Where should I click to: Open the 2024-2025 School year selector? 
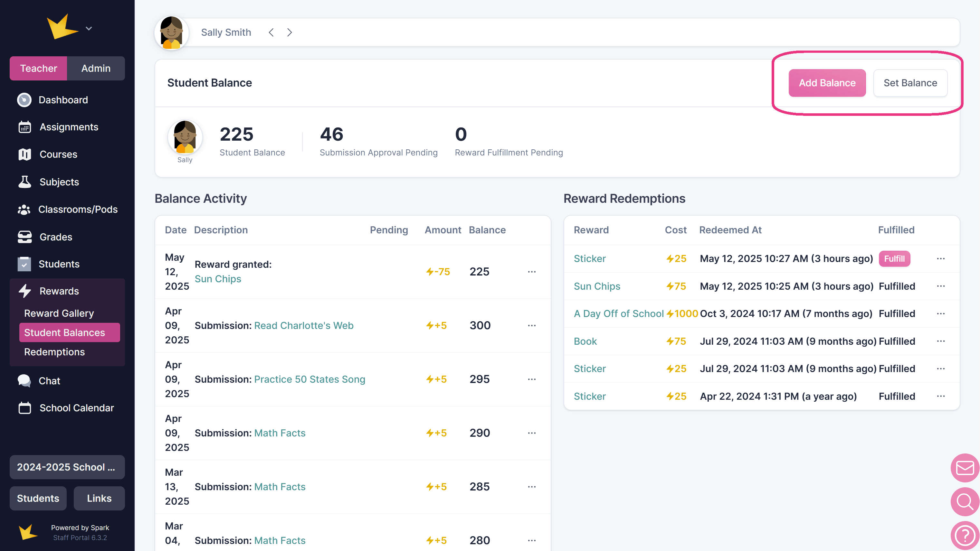[x=67, y=467]
